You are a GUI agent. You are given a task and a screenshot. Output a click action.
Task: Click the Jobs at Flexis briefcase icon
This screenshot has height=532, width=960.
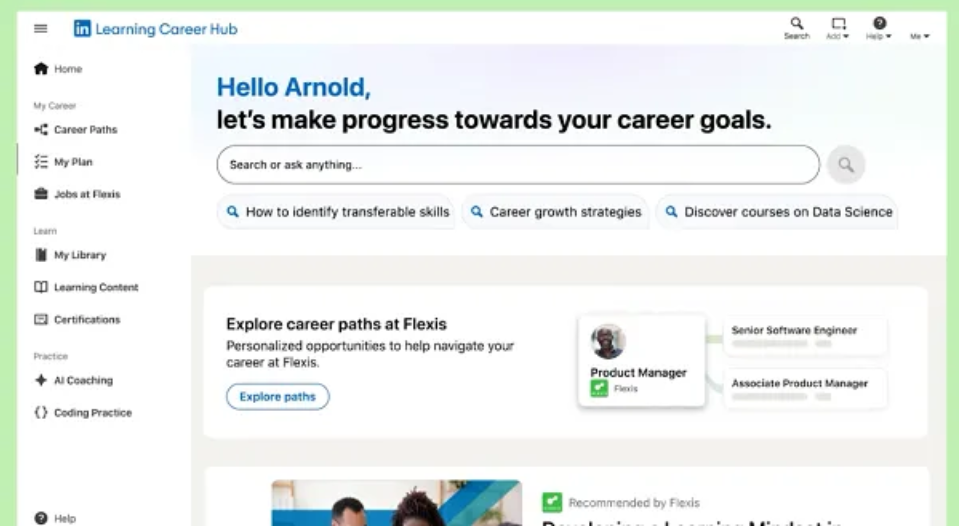click(41, 194)
